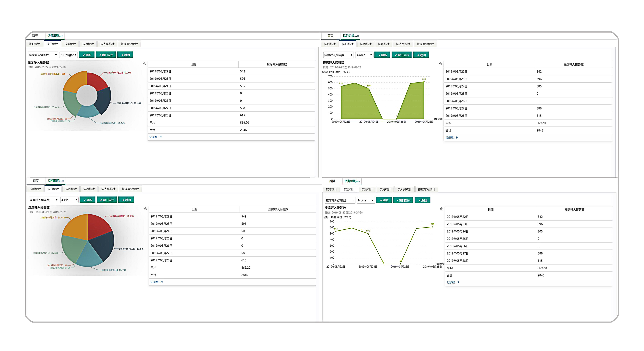Click the download icon in the Pie chart panel

(145, 208)
